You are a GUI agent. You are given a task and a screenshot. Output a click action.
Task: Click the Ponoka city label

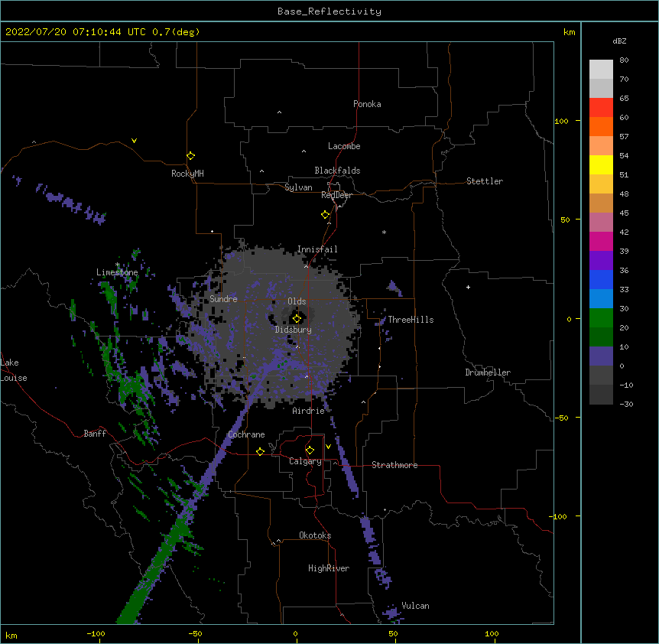pos(367,104)
